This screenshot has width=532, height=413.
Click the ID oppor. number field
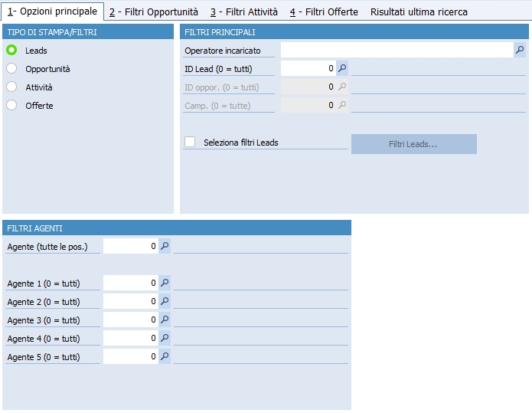(308, 87)
